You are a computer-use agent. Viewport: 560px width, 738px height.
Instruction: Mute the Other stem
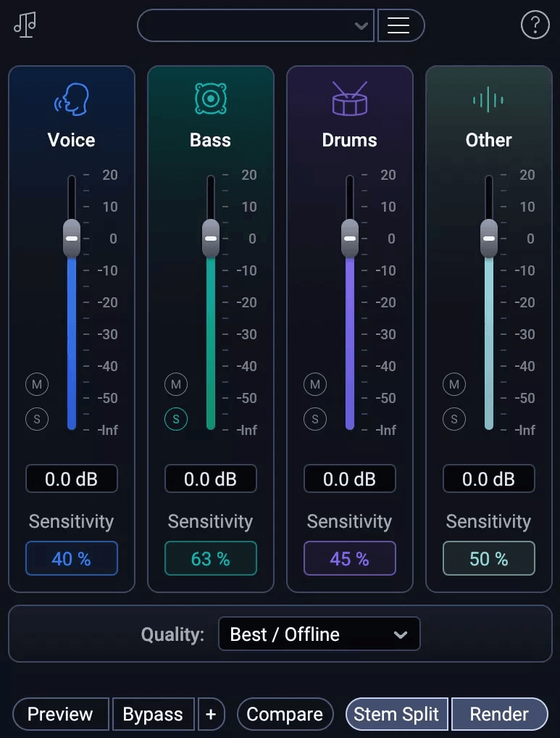[454, 384]
